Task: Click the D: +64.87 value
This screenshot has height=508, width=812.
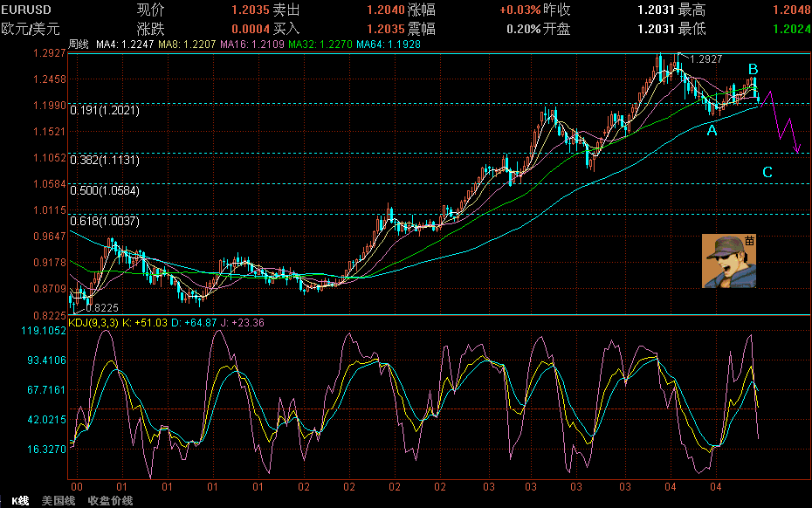Action: 194,323
